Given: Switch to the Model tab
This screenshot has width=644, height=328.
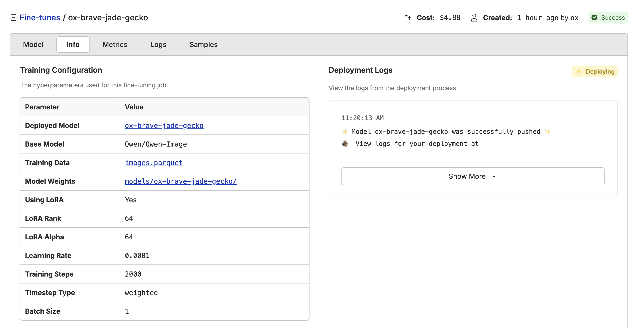Looking at the screenshot, I should click(33, 45).
